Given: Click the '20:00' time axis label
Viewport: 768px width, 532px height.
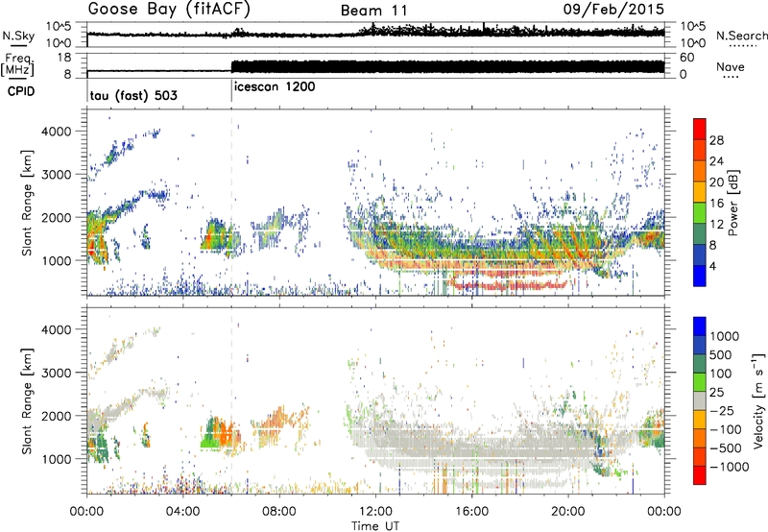Looking at the screenshot, I should [x=568, y=512].
